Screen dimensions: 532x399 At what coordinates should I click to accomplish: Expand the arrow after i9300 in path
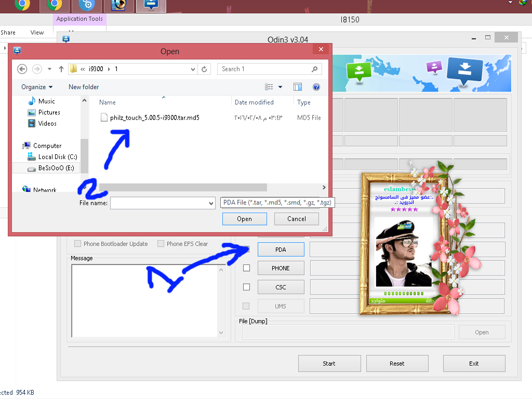point(109,69)
